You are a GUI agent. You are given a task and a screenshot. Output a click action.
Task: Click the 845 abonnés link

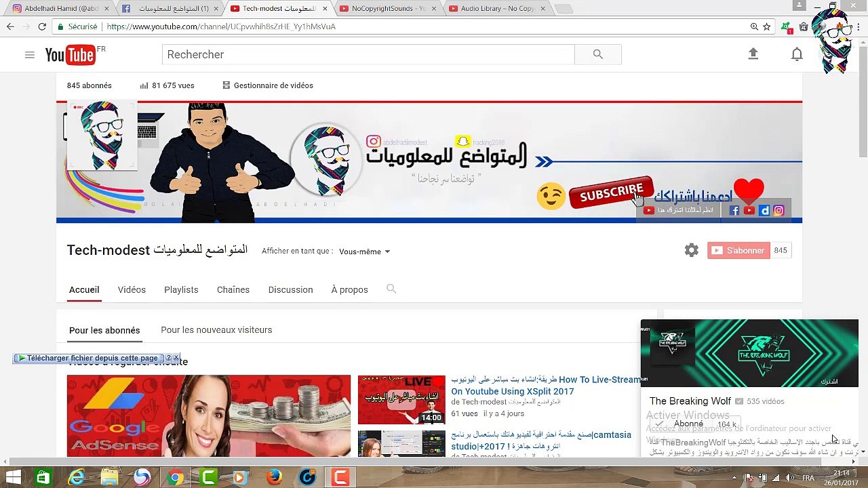click(x=89, y=85)
